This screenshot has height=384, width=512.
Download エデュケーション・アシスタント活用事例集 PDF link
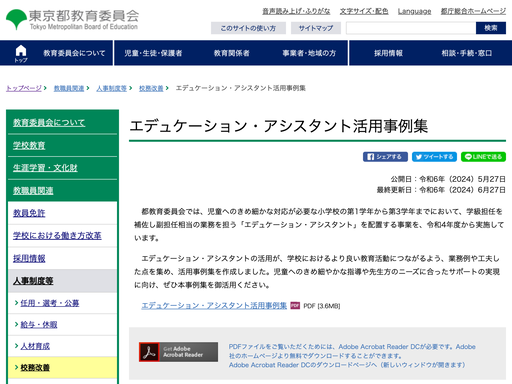[x=214, y=306]
